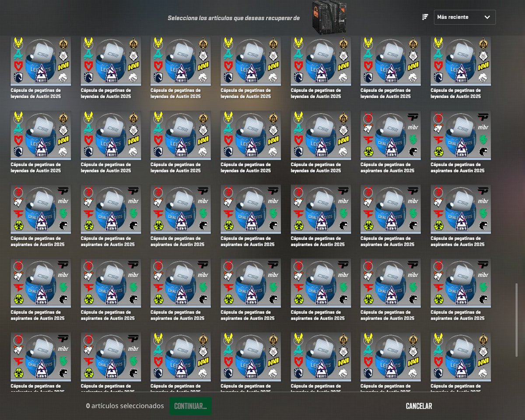This screenshot has width=525, height=420.
Task: Select second Challengers capsule in bottom row
Action: [x=111, y=357]
